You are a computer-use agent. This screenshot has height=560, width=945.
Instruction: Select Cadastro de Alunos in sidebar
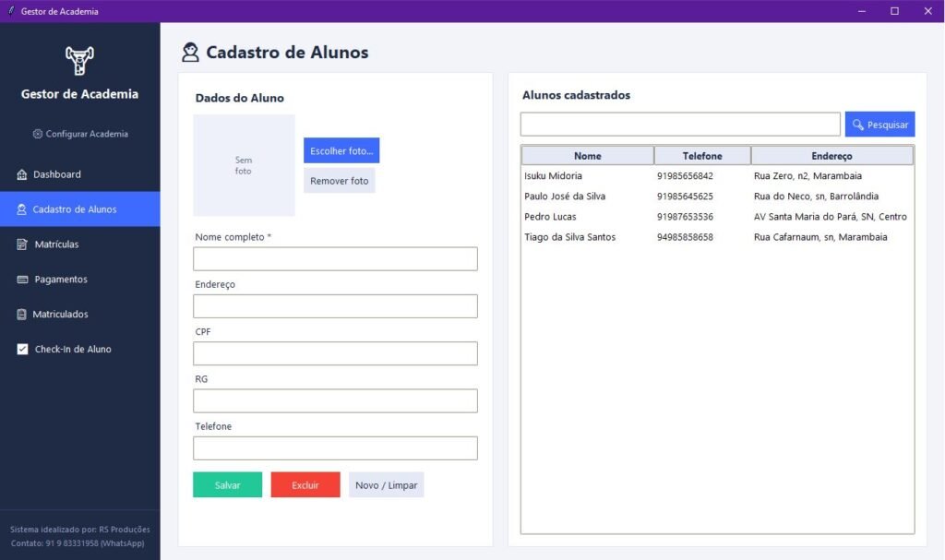tap(80, 209)
